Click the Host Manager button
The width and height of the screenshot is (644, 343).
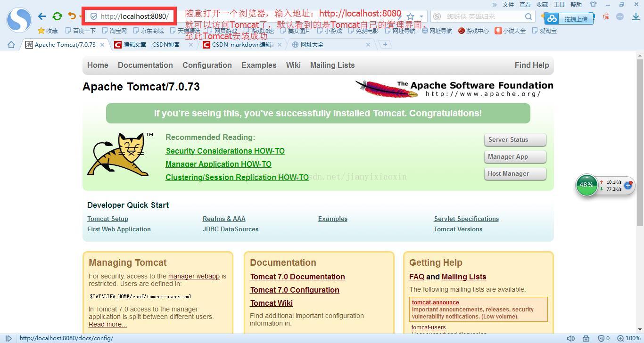[515, 173]
